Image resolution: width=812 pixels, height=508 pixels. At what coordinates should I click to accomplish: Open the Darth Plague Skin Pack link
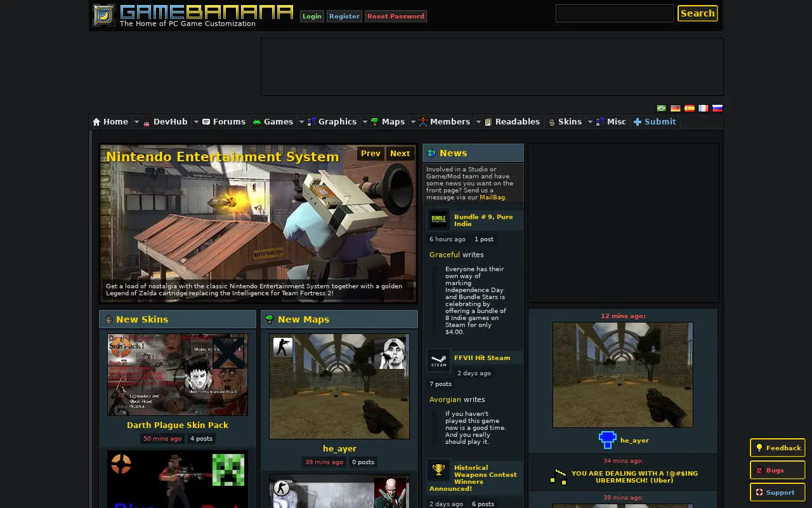pos(178,425)
